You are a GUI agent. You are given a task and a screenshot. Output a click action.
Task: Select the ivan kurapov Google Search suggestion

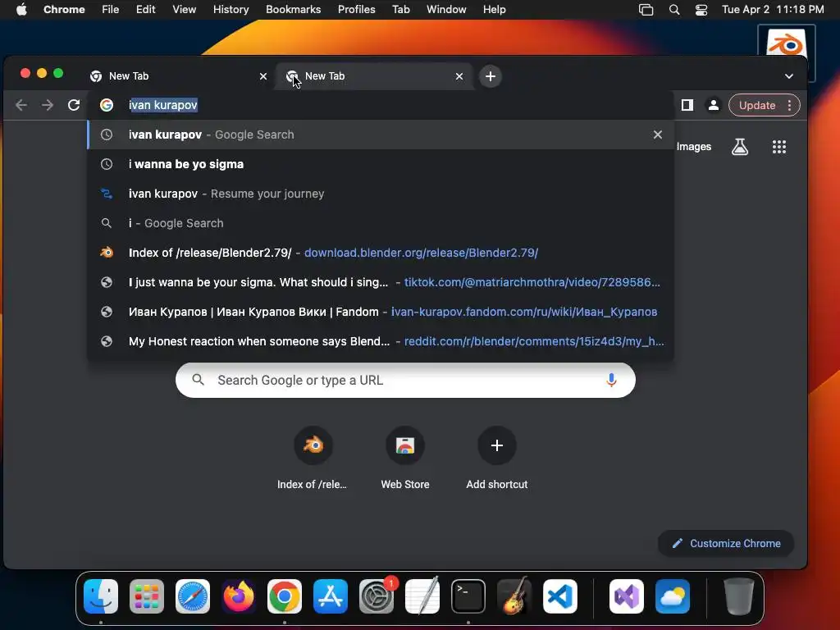[x=381, y=135]
